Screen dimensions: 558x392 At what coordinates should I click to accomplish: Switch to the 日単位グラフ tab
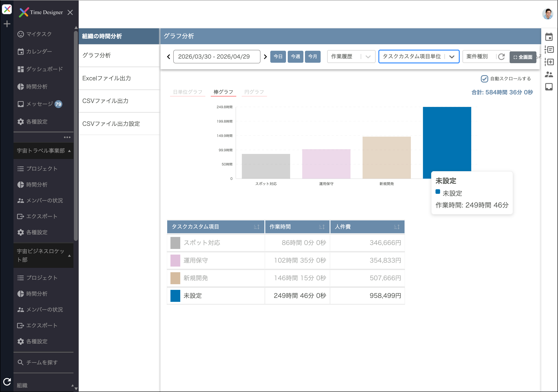(188, 92)
